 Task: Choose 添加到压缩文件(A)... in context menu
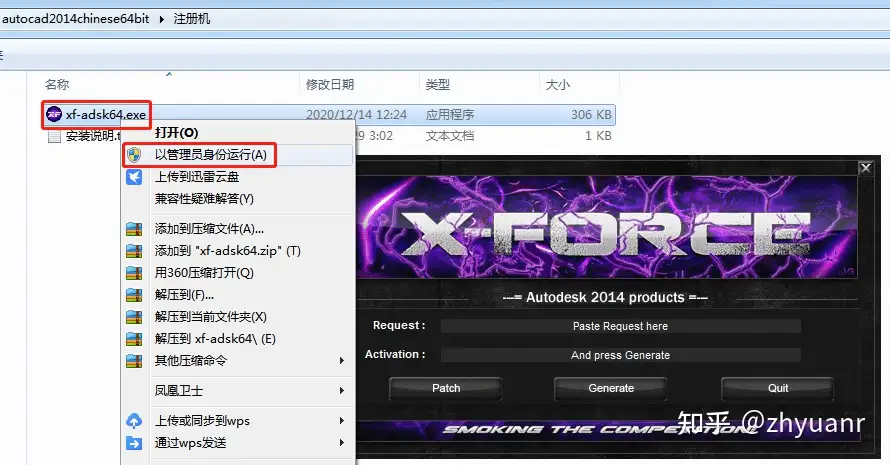click(x=209, y=229)
